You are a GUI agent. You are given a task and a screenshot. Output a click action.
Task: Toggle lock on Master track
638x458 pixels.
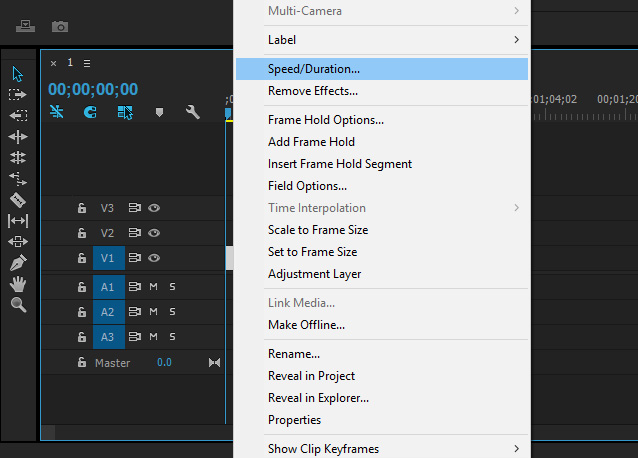coord(82,362)
